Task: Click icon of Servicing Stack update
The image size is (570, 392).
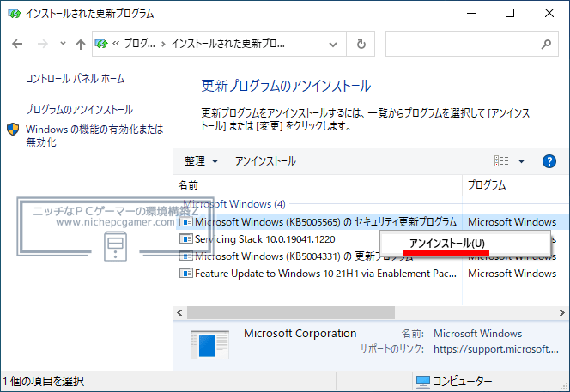Action: click(x=185, y=239)
